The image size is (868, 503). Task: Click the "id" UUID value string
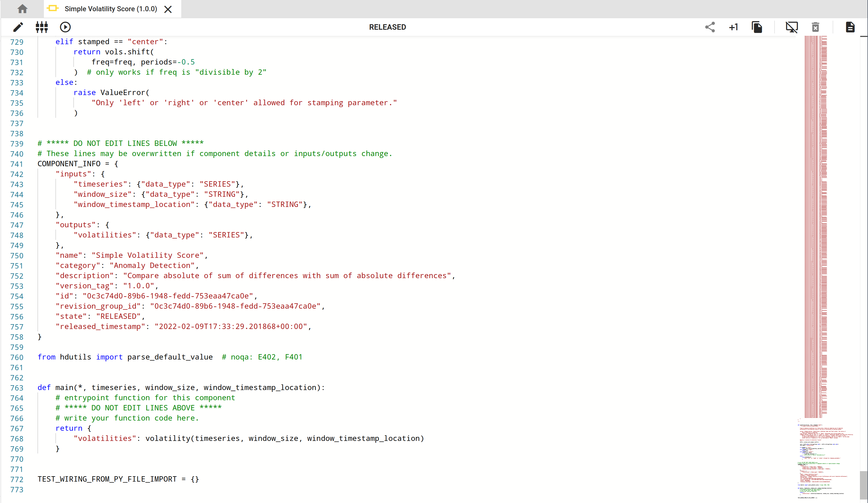pos(168,296)
